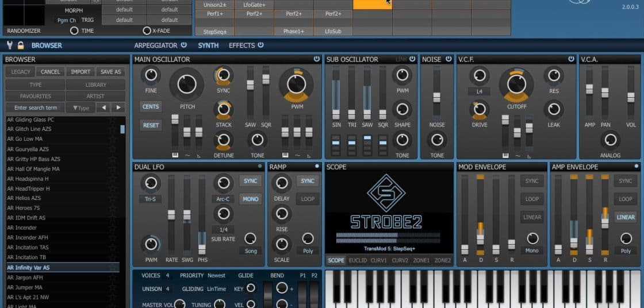Click the large PWM knob in Main Oscillator
644x308 pixels.
296,84
